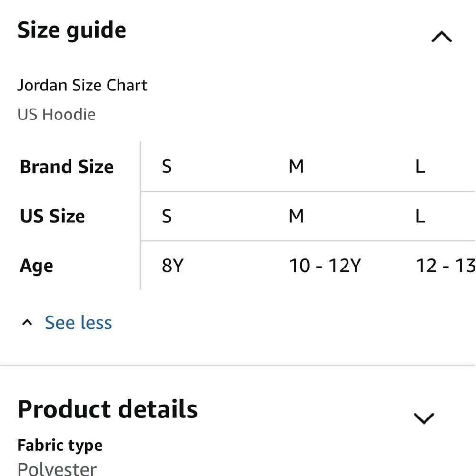Select the 8Y age cell

(173, 266)
